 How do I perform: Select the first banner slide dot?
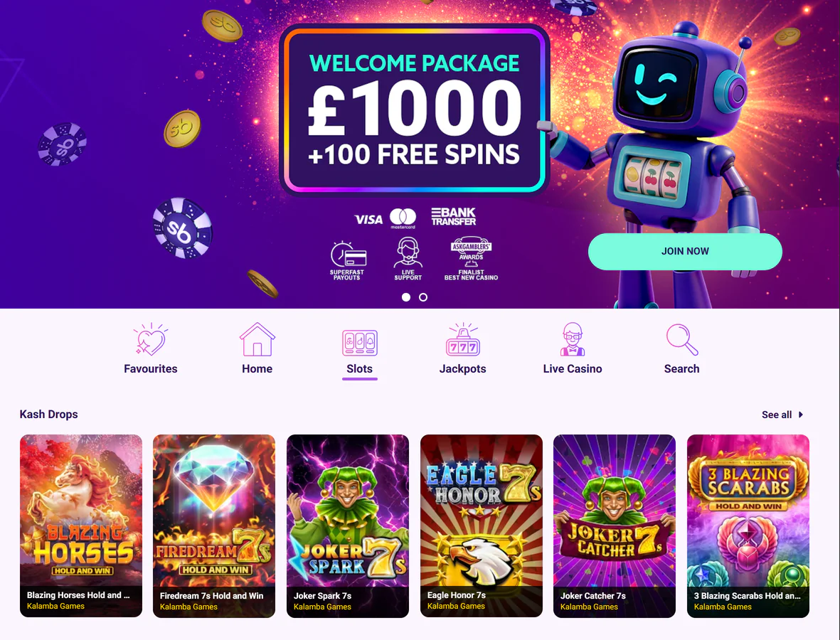pos(406,297)
